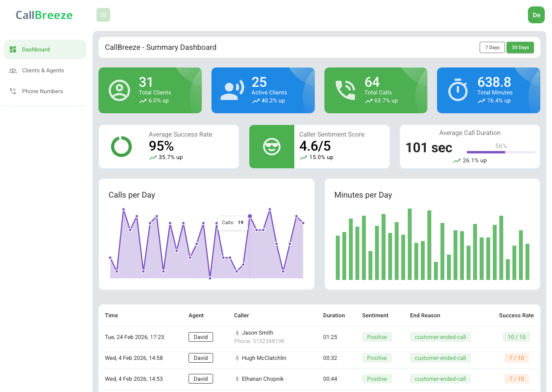Click the highlighted data point showing Calls: 19
Viewport: 552px width, 392px height.
pyautogui.click(x=250, y=216)
